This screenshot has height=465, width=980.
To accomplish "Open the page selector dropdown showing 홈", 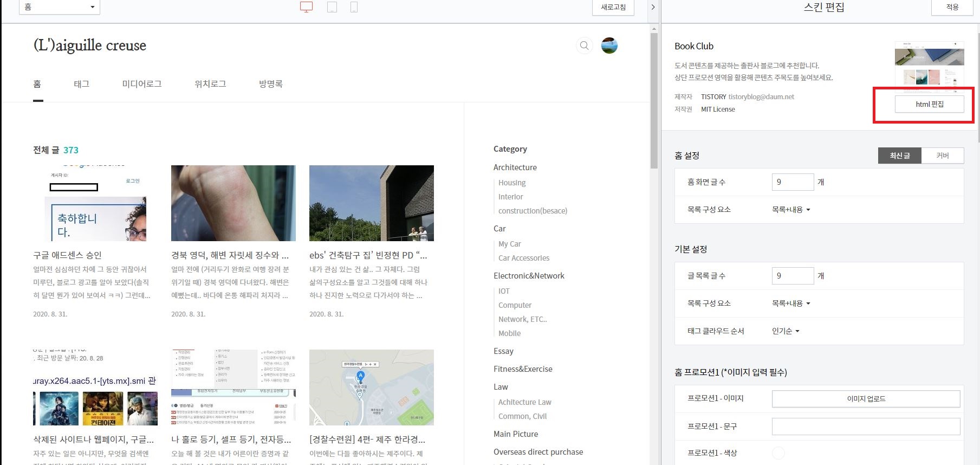I will click(x=60, y=7).
